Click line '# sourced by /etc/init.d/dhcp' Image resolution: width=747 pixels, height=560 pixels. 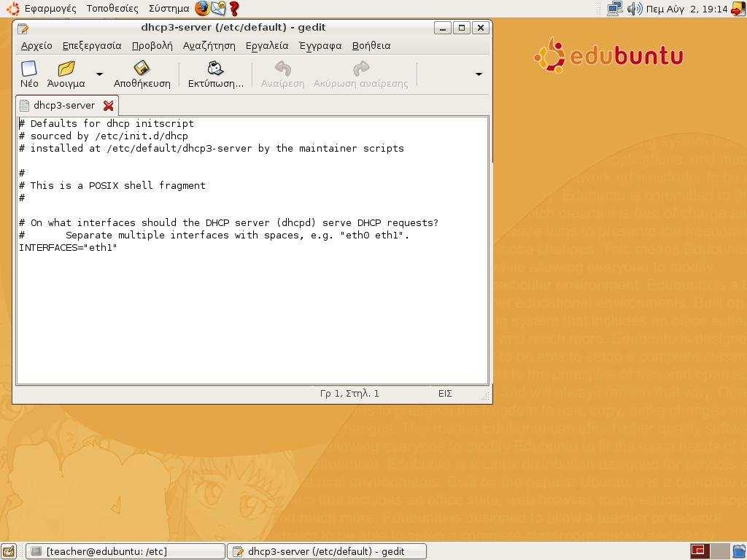point(104,136)
